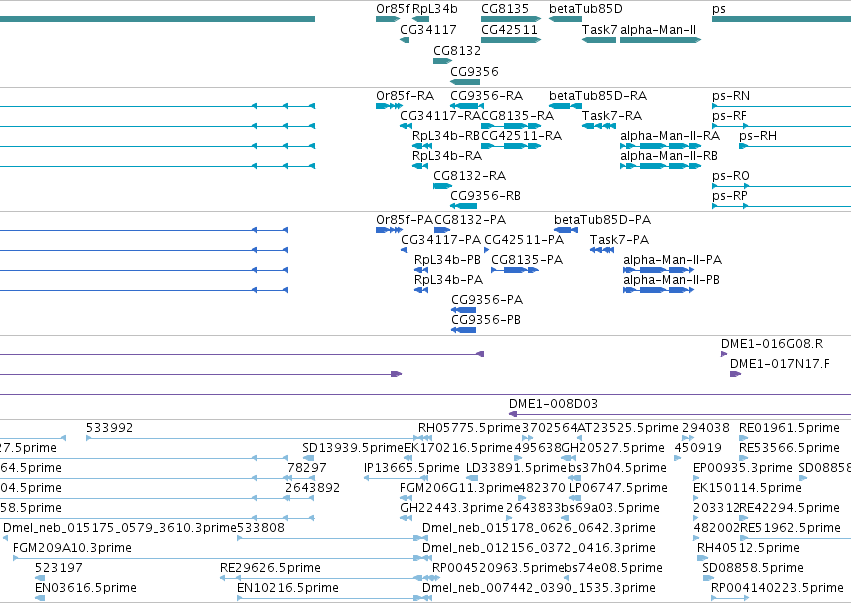Click the RpL34b-RB transcript label
This screenshot has height=603, width=851.
coord(446,136)
